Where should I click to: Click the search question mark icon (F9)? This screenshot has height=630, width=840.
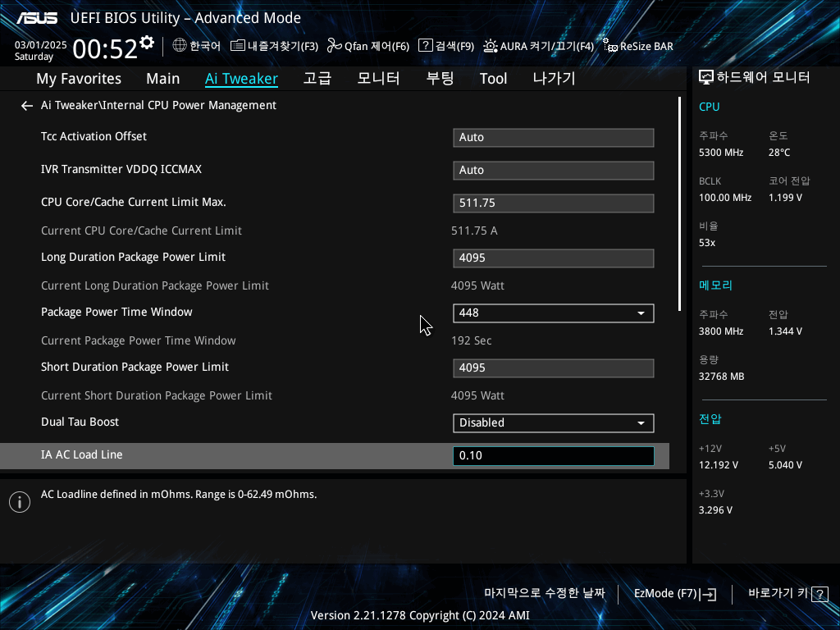click(426, 46)
